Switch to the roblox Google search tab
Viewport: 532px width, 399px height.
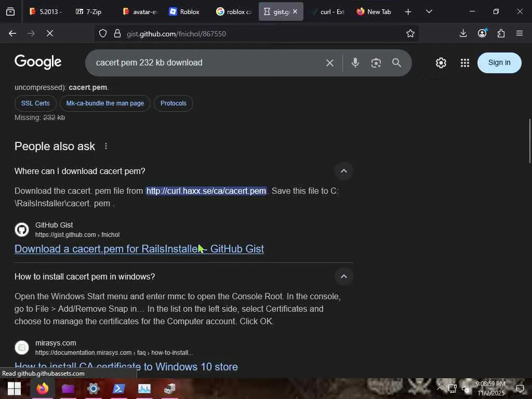(234, 12)
